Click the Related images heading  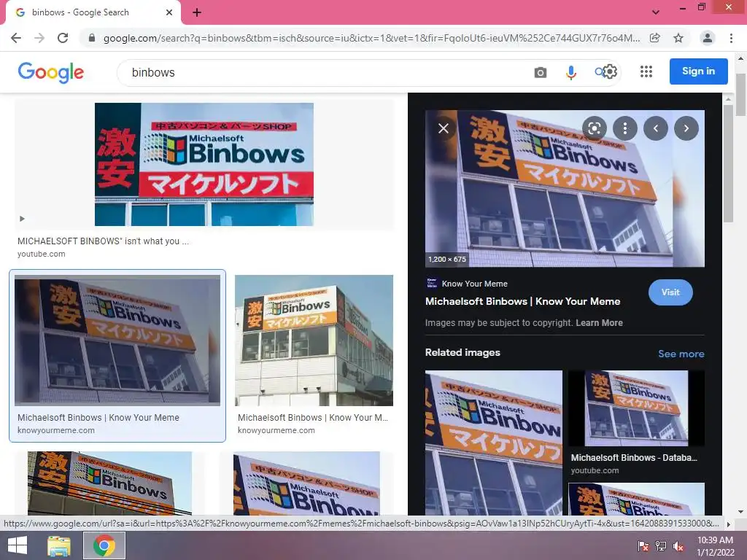[462, 352]
